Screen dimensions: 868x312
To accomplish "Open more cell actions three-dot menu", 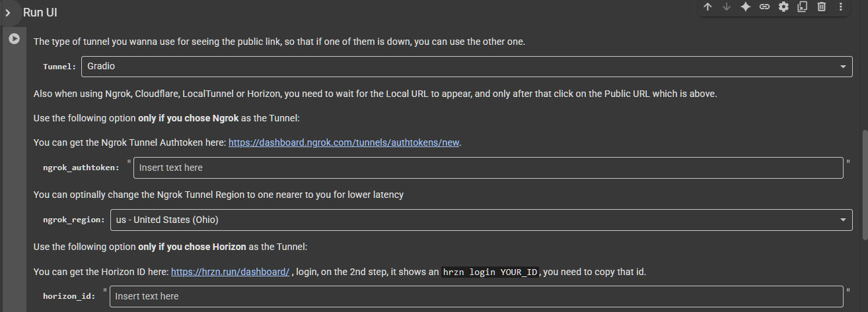I will point(840,7).
